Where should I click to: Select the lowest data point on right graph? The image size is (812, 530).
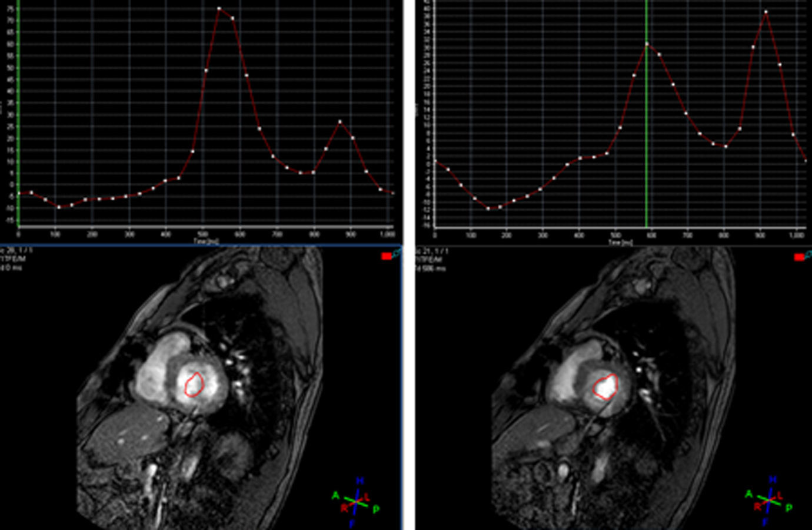pyautogui.click(x=488, y=208)
